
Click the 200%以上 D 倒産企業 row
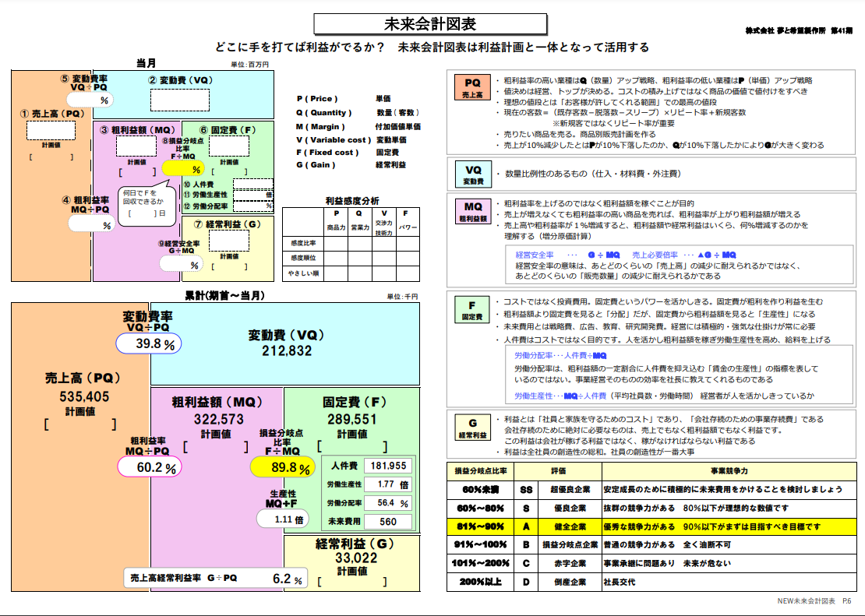tap(651, 582)
